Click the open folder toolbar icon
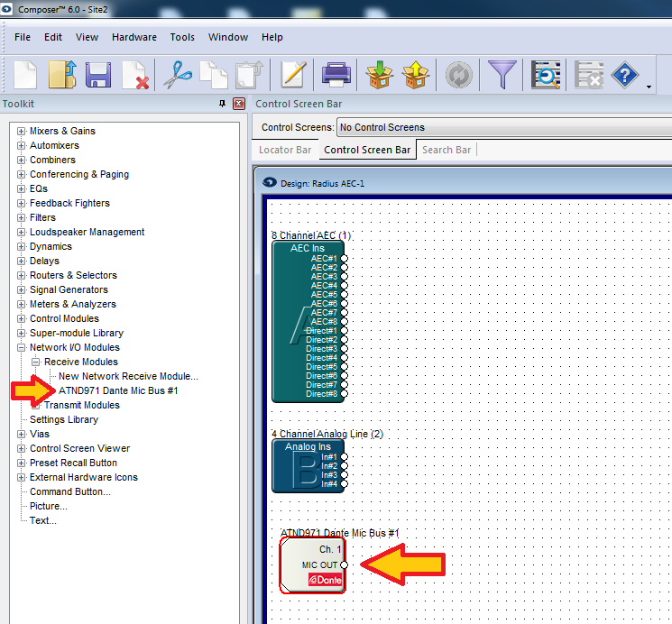Viewport: 672px width, 624px height. pos(62,75)
